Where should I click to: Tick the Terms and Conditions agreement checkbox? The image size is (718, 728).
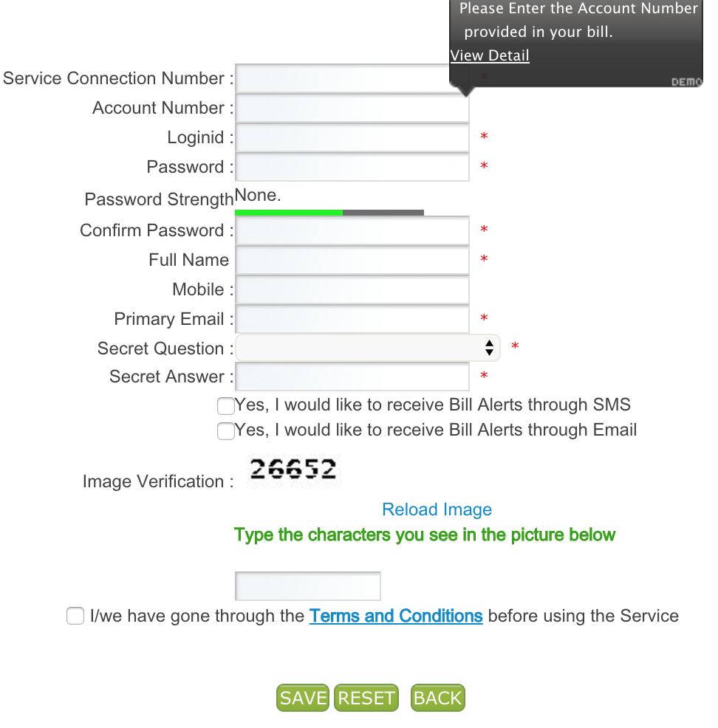(x=75, y=616)
